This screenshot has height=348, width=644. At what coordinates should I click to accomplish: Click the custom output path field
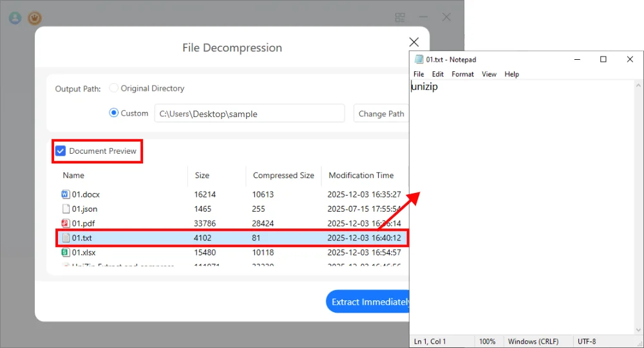pos(249,114)
